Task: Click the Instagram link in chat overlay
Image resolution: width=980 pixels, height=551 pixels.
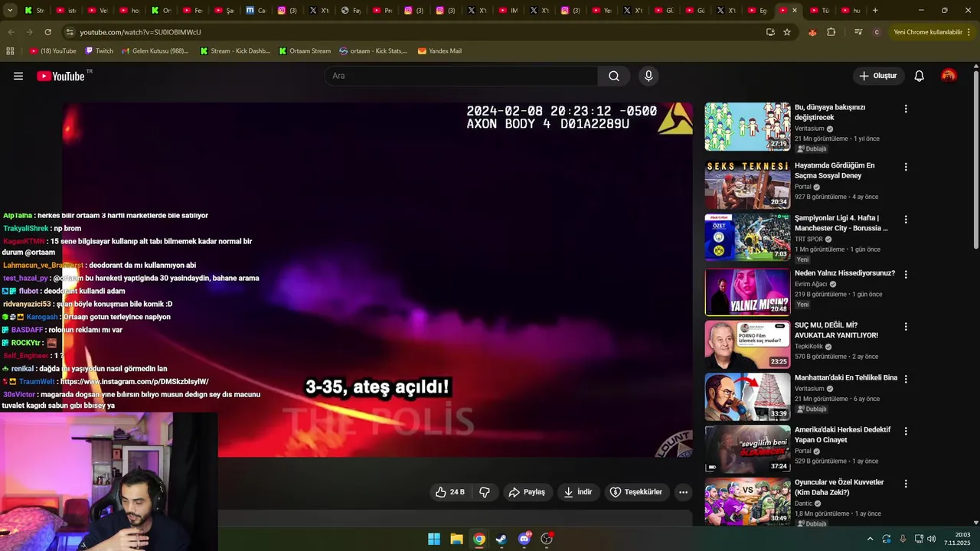Action: [x=134, y=381]
